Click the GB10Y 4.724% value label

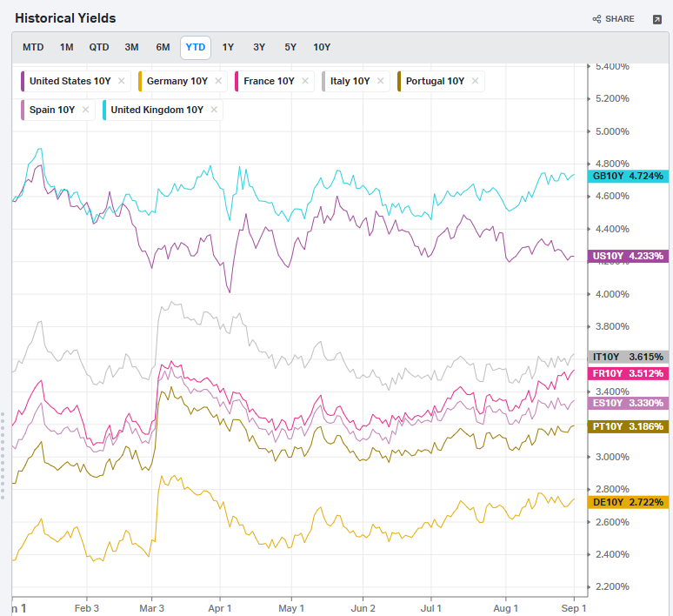click(x=628, y=176)
